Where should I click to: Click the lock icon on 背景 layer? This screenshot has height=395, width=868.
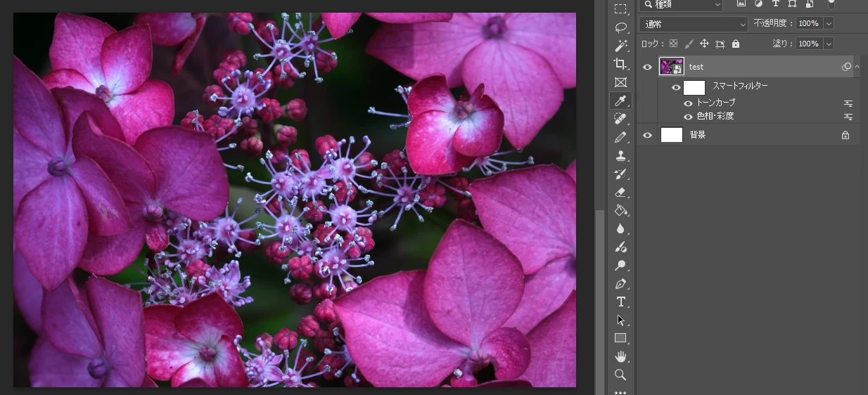coord(845,135)
